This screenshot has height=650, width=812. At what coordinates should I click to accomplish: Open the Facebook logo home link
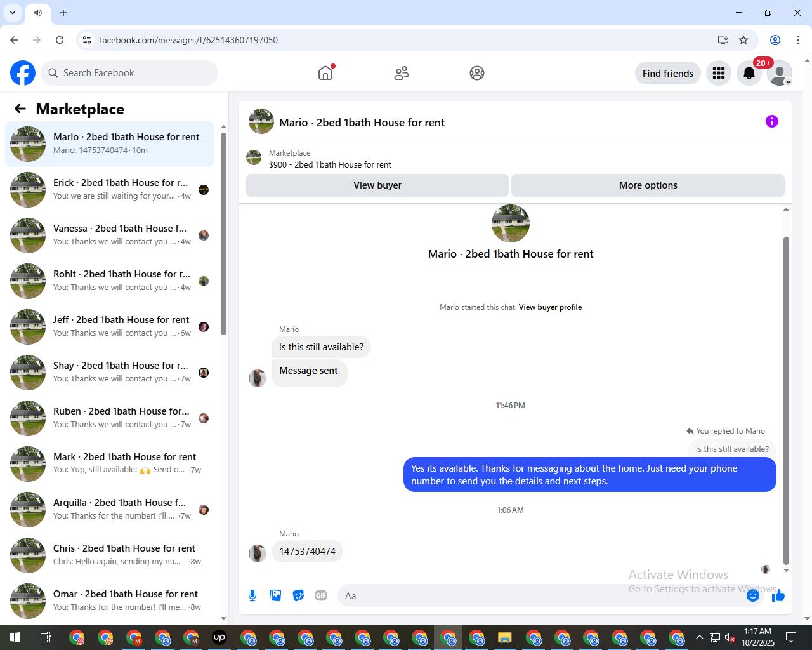pos(23,73)
